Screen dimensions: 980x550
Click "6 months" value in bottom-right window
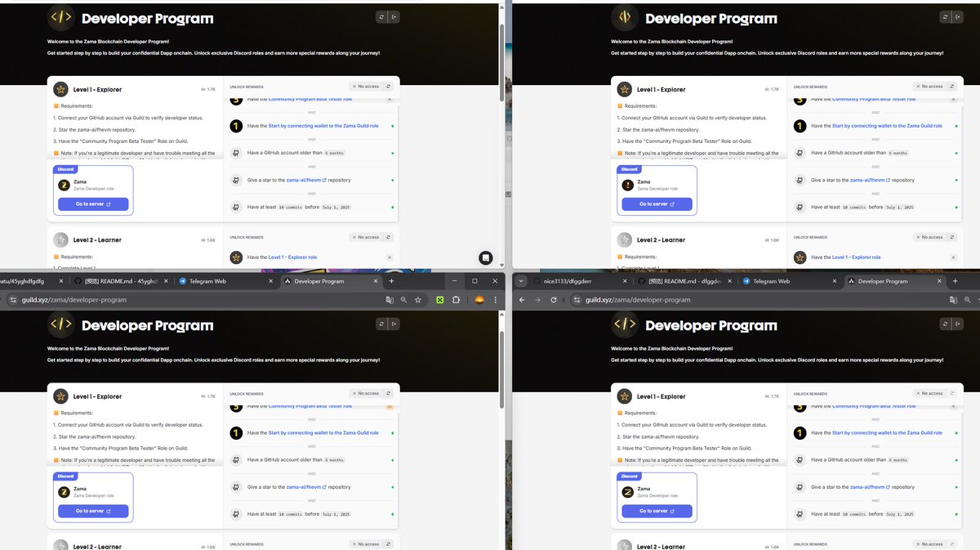click(x=898, y=460)
